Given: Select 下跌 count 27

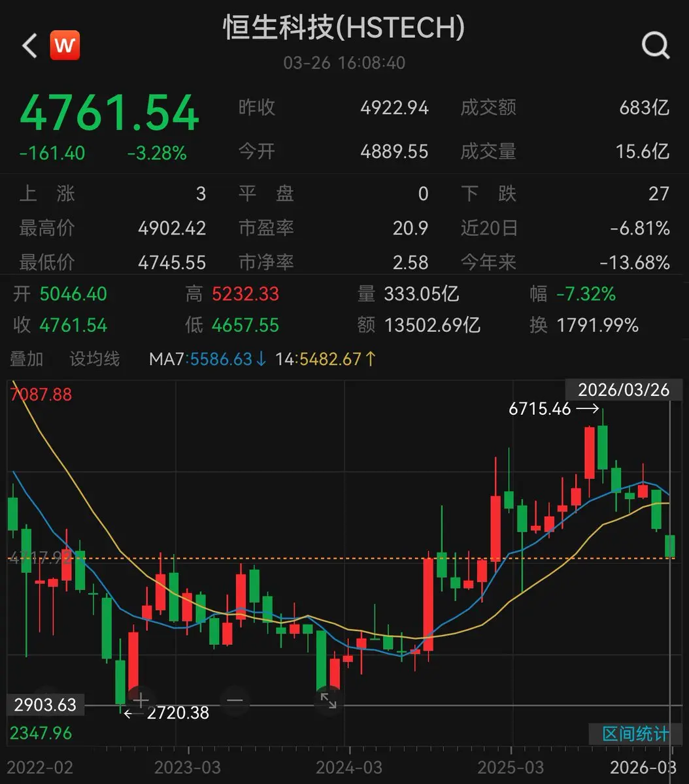Looking at the screenshot, I should click(x=659, y=193).
